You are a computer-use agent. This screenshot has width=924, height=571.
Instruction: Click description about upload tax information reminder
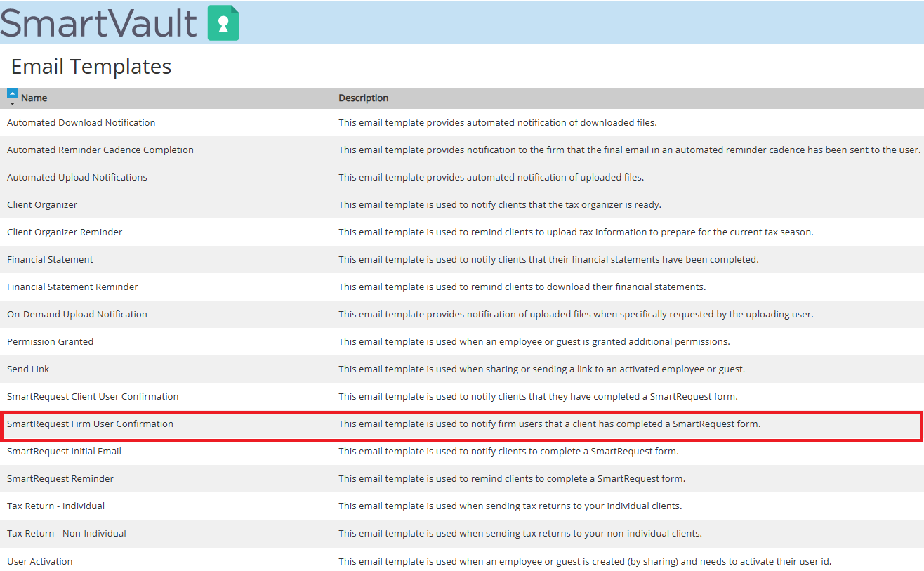click(576, 232)
